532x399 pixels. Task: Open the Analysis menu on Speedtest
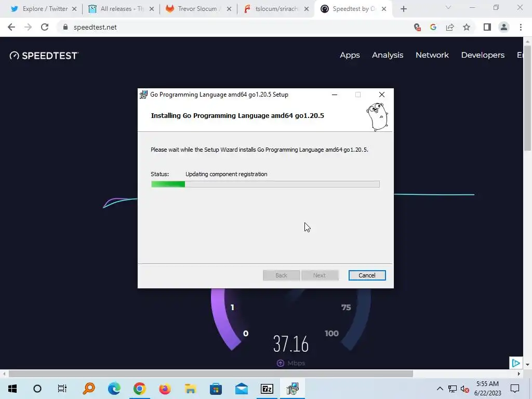point(388,55)
